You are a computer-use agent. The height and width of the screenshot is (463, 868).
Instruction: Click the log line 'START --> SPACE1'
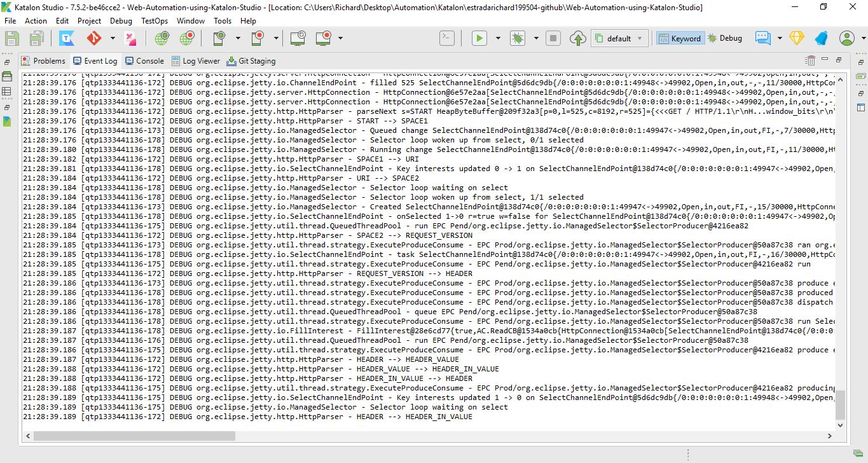[x=225, y=121]
